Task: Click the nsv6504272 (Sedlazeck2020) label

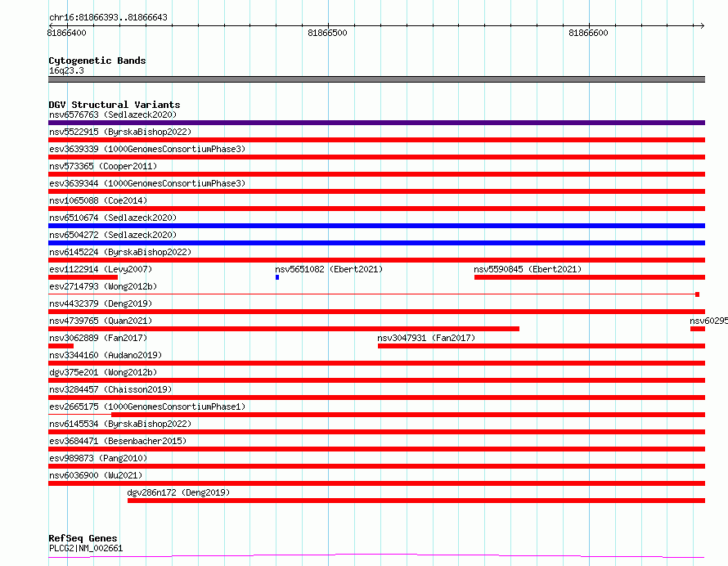Action: (113, 235)
